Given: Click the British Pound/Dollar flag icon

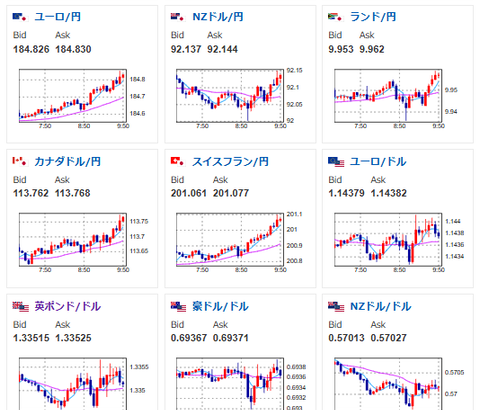Looking at the screenshot, I should point(21,307).
